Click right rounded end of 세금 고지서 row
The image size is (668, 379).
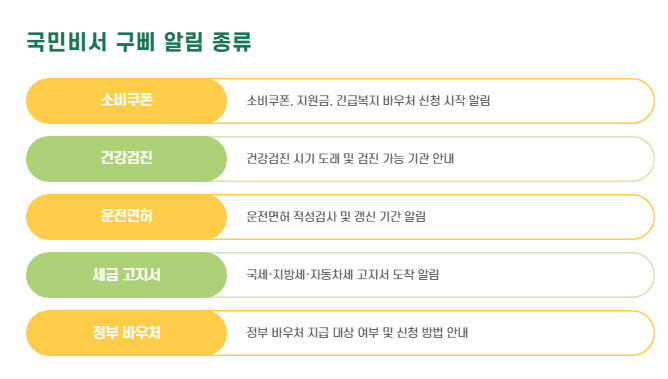(x=643, y=275)
